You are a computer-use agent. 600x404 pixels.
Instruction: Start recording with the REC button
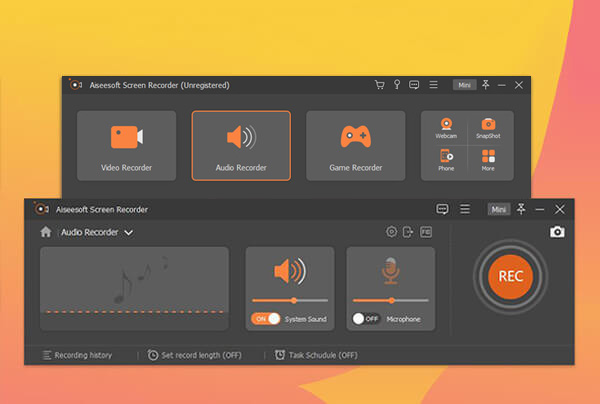coord(510,276)
